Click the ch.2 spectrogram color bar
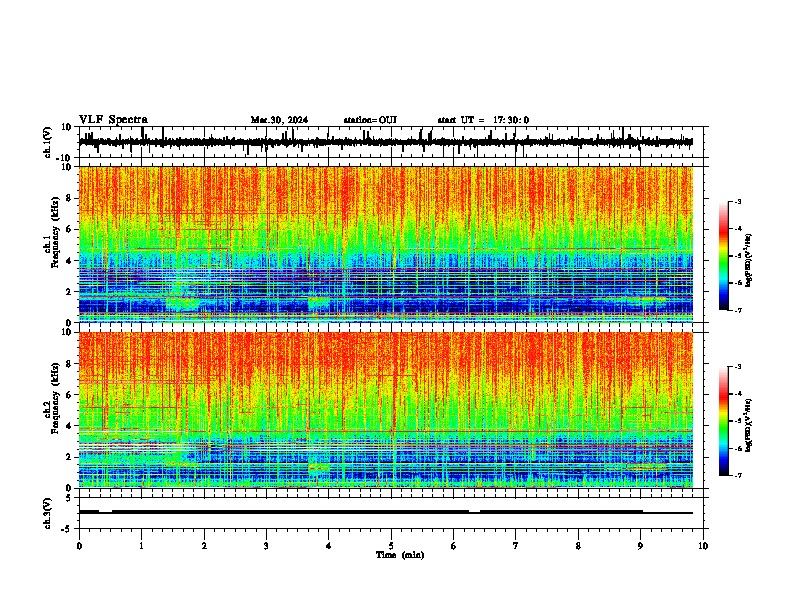Image resolution: width=792 pixels, height=612 pixels. pos(724,421)
